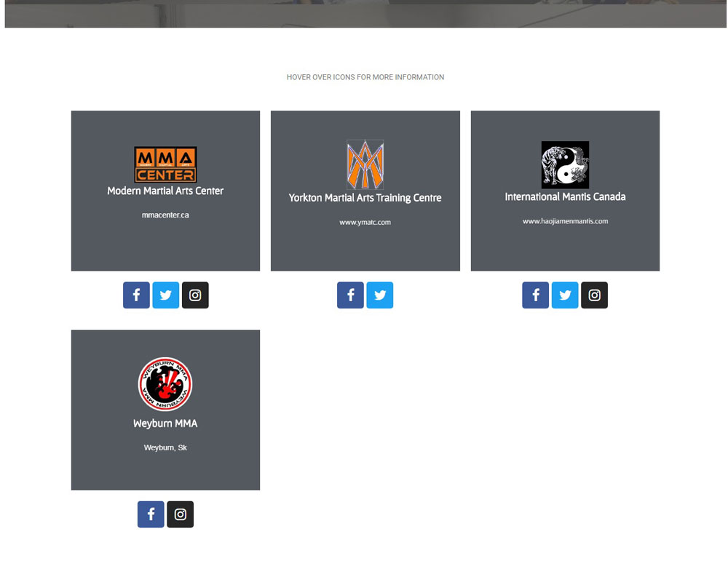Select the Modern Martial Arts Center title
728x582 pixels.
[x=165, y=191]
